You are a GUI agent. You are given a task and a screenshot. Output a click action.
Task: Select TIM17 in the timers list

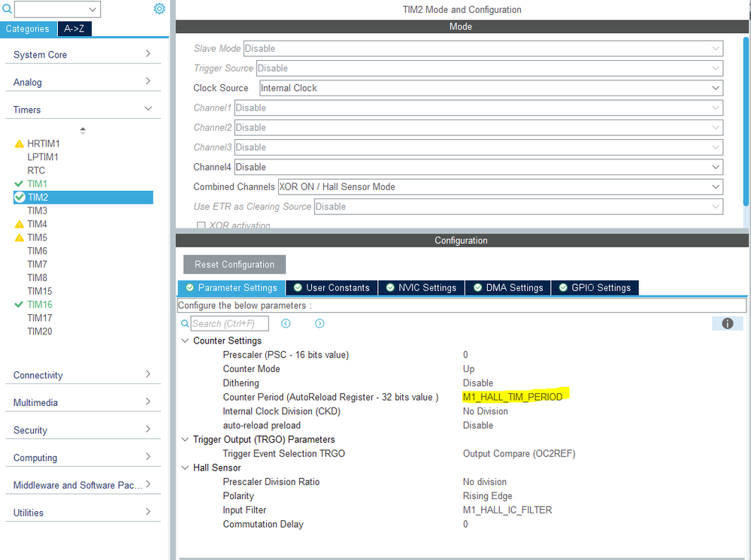click(39, 318)
